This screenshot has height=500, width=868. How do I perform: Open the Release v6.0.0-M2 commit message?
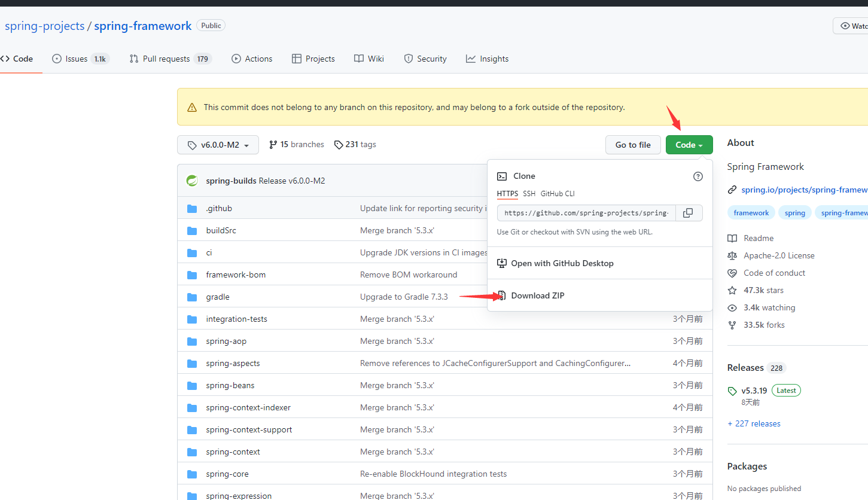pyautogui.click(x=292, y=181)
